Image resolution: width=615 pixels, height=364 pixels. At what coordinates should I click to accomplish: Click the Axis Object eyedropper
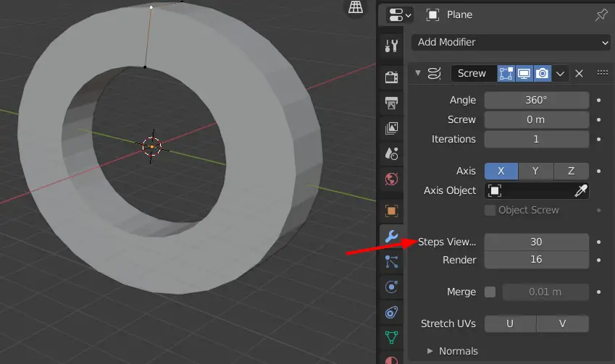point(580,191)
